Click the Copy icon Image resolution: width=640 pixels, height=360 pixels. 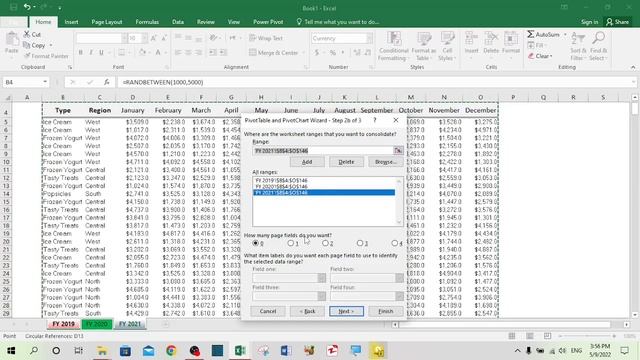27,45
